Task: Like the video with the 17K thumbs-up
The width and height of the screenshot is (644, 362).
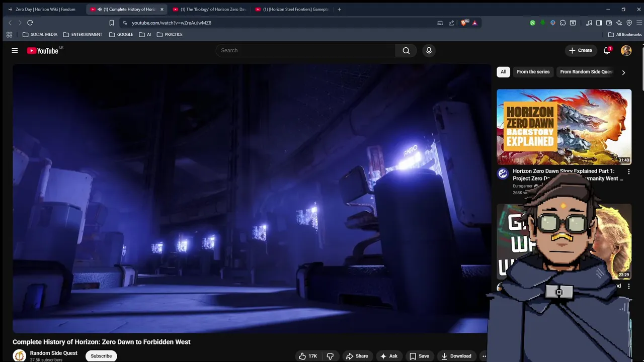Action: [307, 356]
